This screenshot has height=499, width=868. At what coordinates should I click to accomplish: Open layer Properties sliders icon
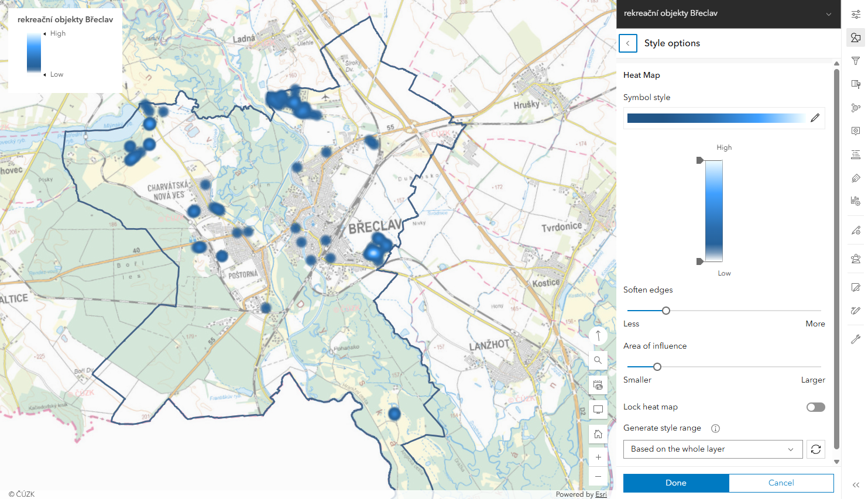(855, 14)
